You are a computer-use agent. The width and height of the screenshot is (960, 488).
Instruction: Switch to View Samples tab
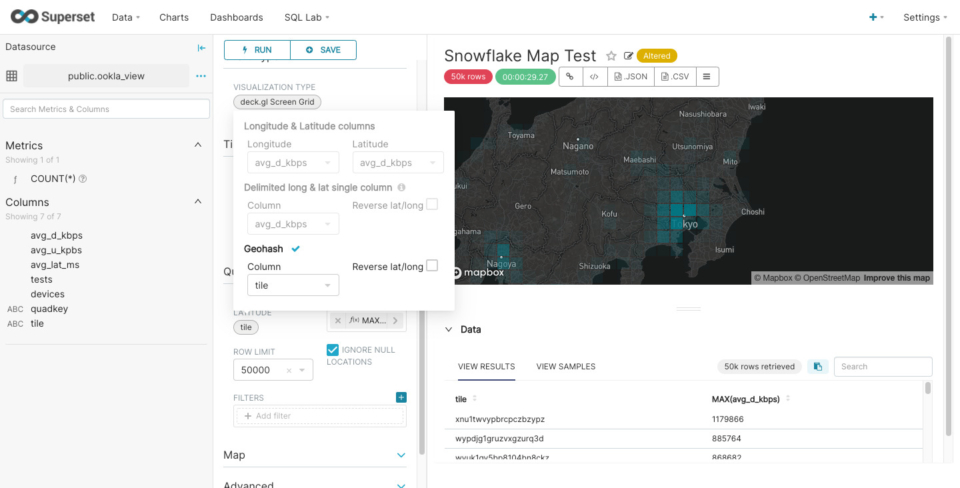[x=566, y=367]
